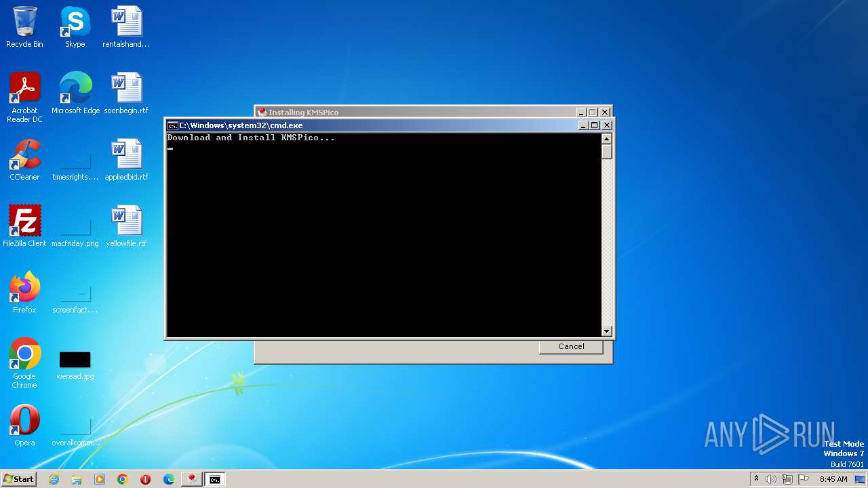Open the volume control tray icon
The image size is (868, 488).
point(771,479)
